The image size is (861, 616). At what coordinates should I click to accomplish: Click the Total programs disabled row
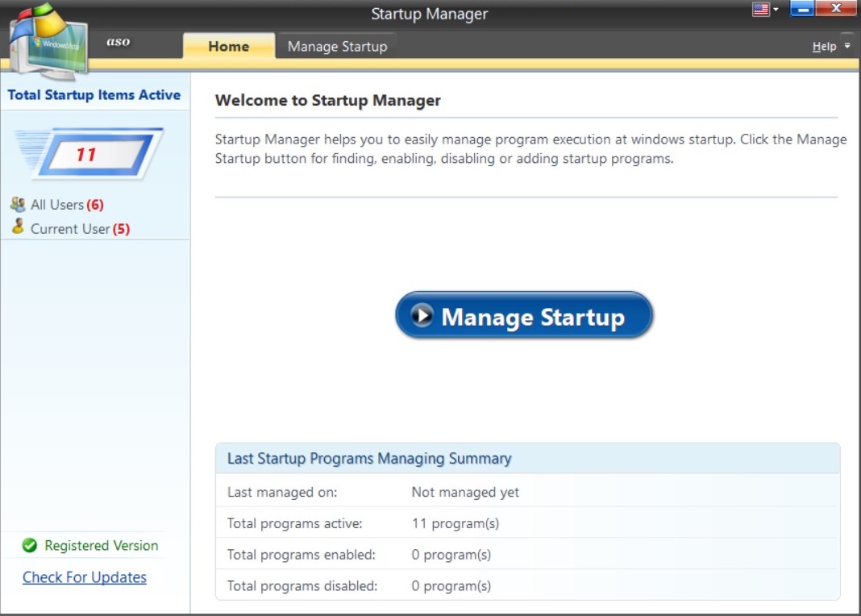tap(527, 586)
